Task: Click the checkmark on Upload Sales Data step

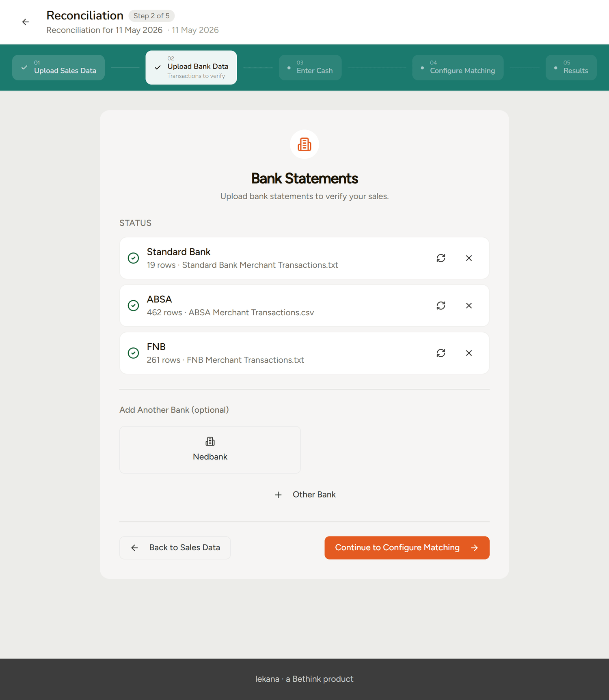Action: [x=24, y=67]
